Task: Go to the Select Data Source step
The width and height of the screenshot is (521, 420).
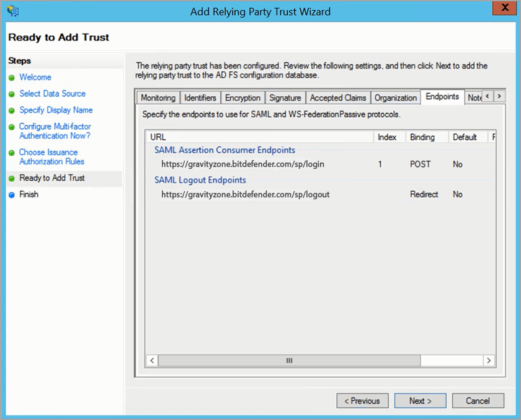Action: (x=52, y=94)
